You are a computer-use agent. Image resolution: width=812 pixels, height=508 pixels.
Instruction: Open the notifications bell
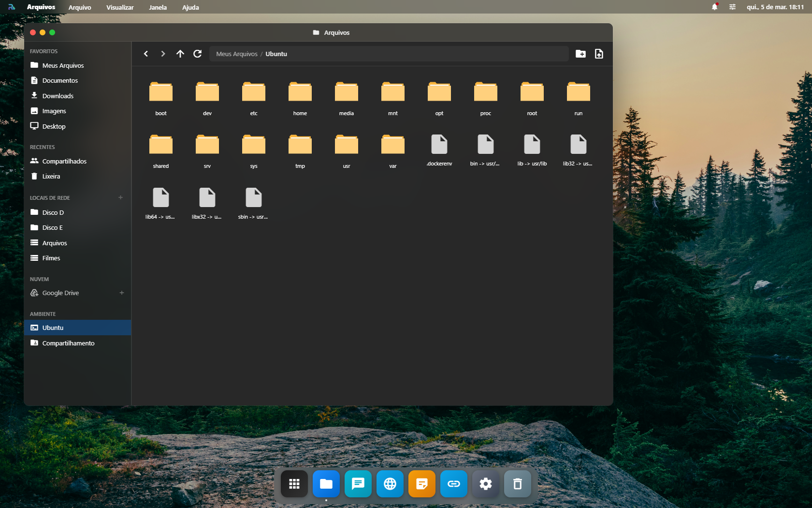click(714, 7)
